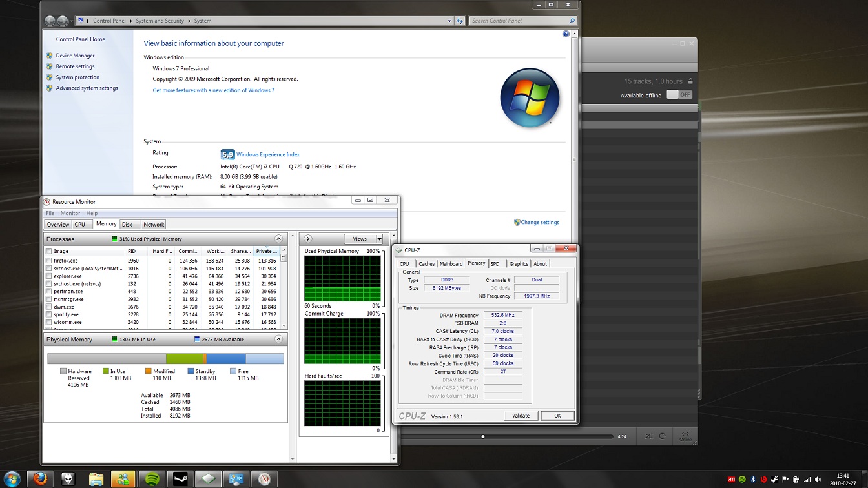Check the firefox.exe process checkbox
Screen dimensions: 868x488
48,261
